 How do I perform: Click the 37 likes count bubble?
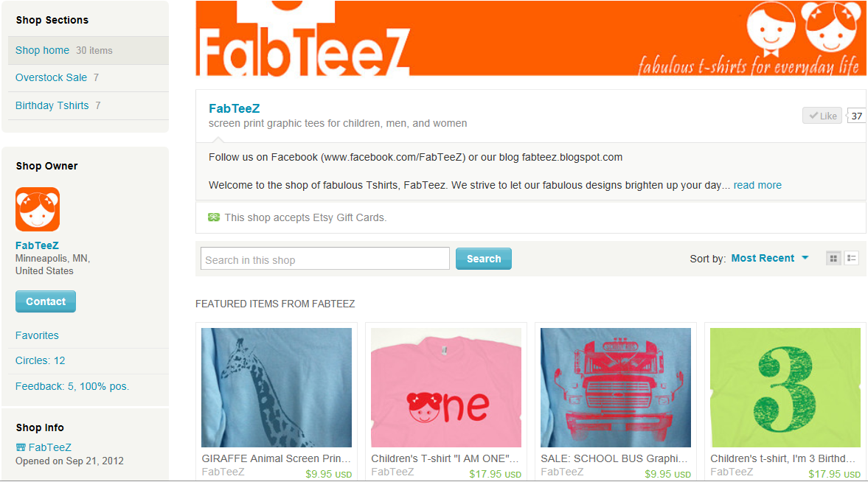856,116
